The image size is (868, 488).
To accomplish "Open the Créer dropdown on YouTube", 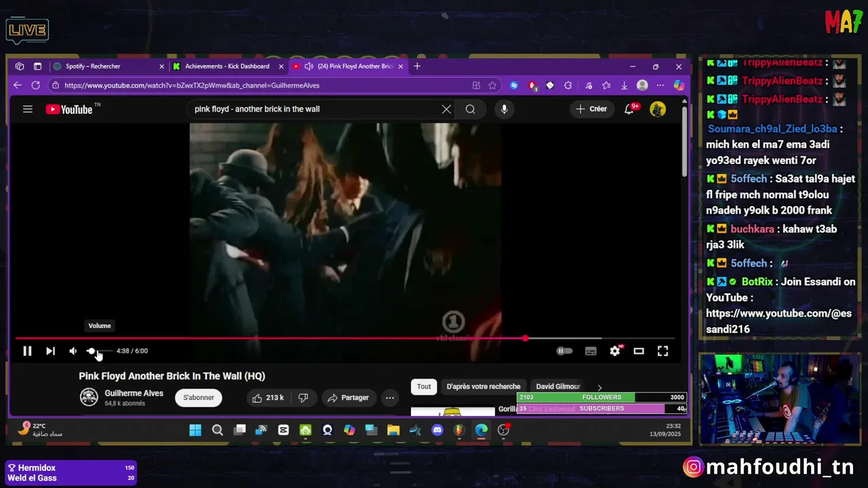I will [x=591, y=109].
